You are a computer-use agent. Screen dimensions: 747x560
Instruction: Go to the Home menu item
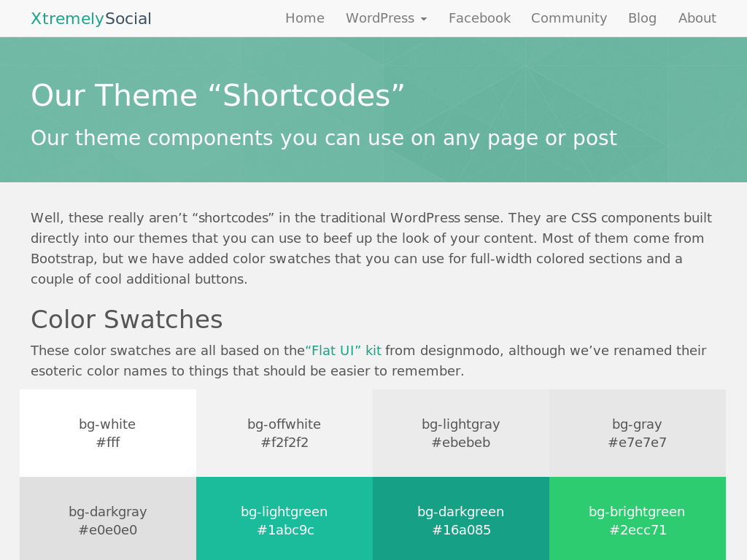305,18
